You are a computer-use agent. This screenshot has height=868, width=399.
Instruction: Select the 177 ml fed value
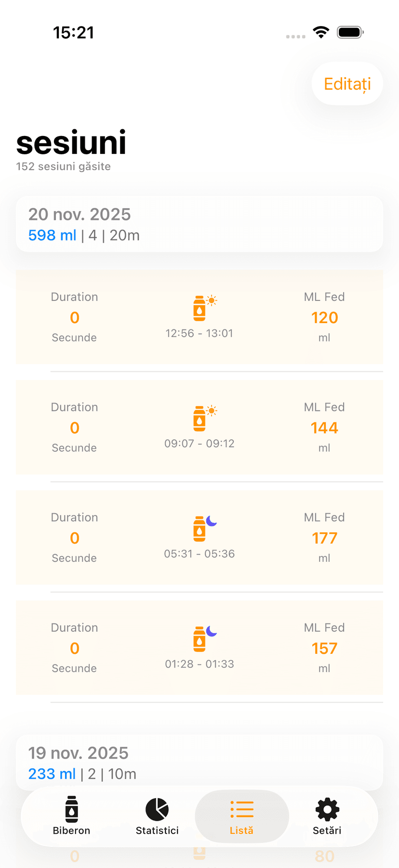click(x=324, y=538)
